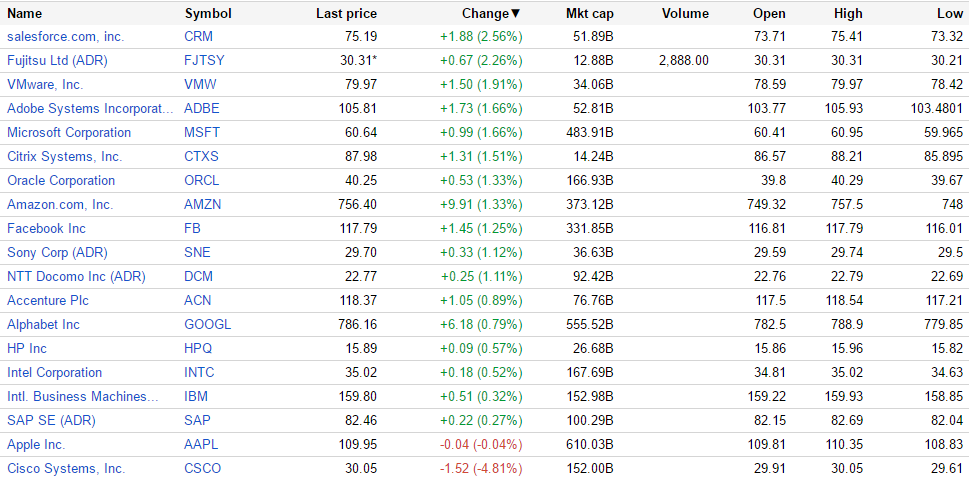Open the Facebook Inc company page

pyautogui.click(x=46, y=228)
